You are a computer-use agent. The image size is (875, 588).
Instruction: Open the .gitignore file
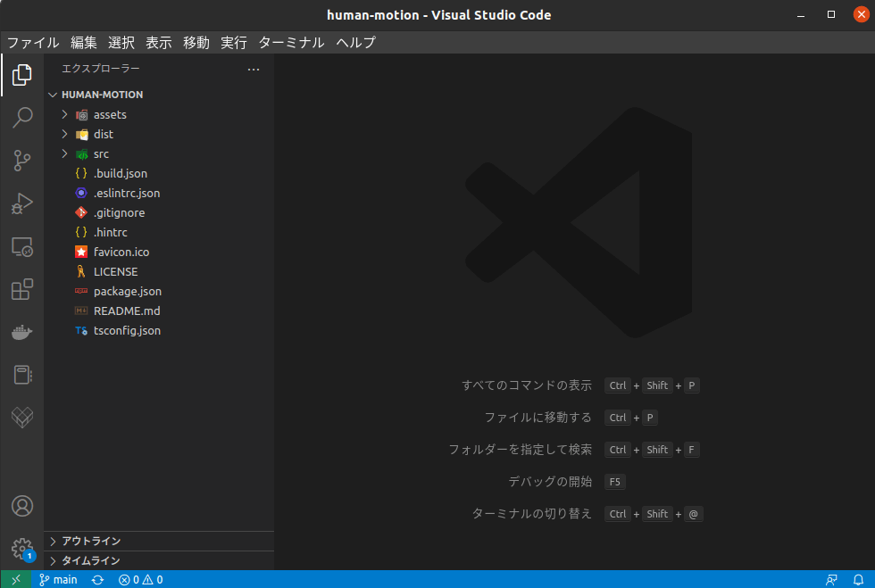(159, 212)
